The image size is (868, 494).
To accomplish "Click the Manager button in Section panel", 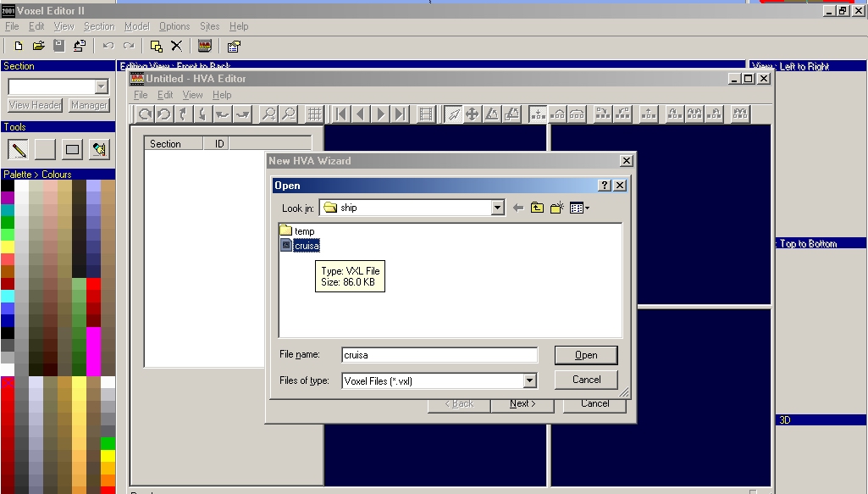I will tap(89, 105).
